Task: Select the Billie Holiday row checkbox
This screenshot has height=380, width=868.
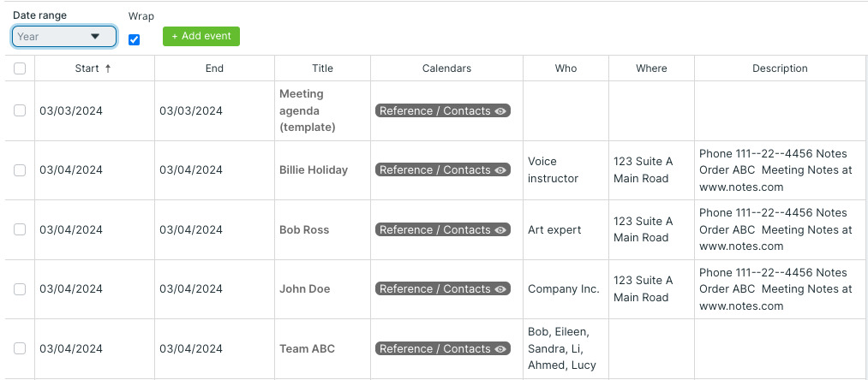Action: (x=20, y=170)
